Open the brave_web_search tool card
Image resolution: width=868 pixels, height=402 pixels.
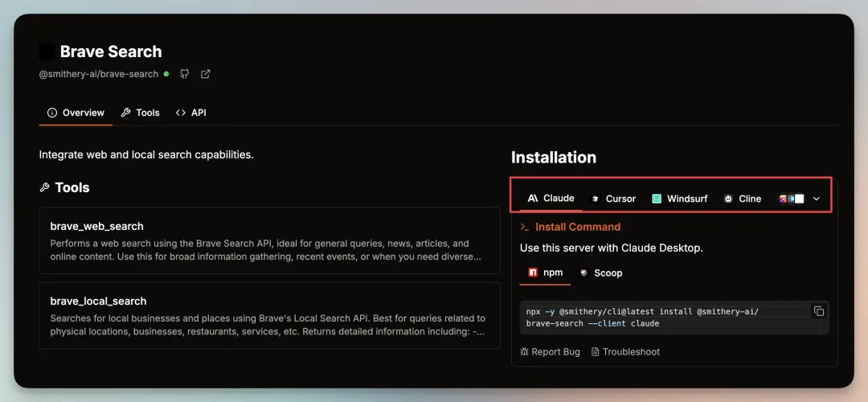click(269, 241)
